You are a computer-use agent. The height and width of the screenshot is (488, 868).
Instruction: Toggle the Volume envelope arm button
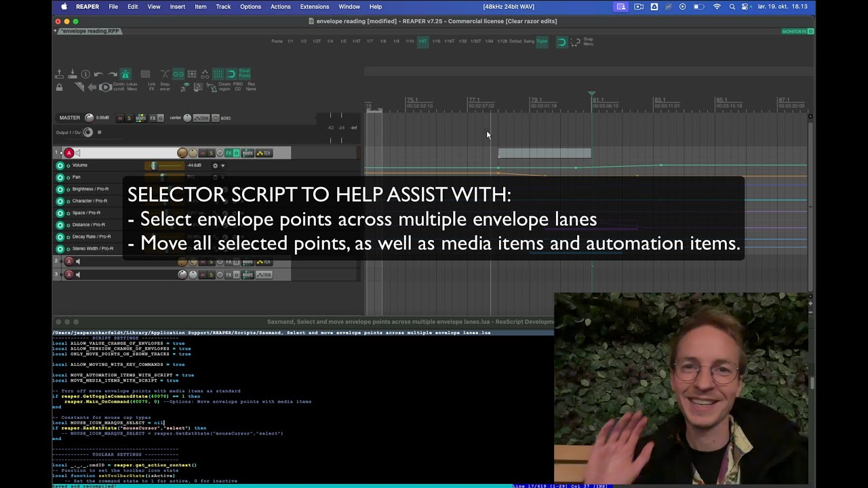(60, 165)
